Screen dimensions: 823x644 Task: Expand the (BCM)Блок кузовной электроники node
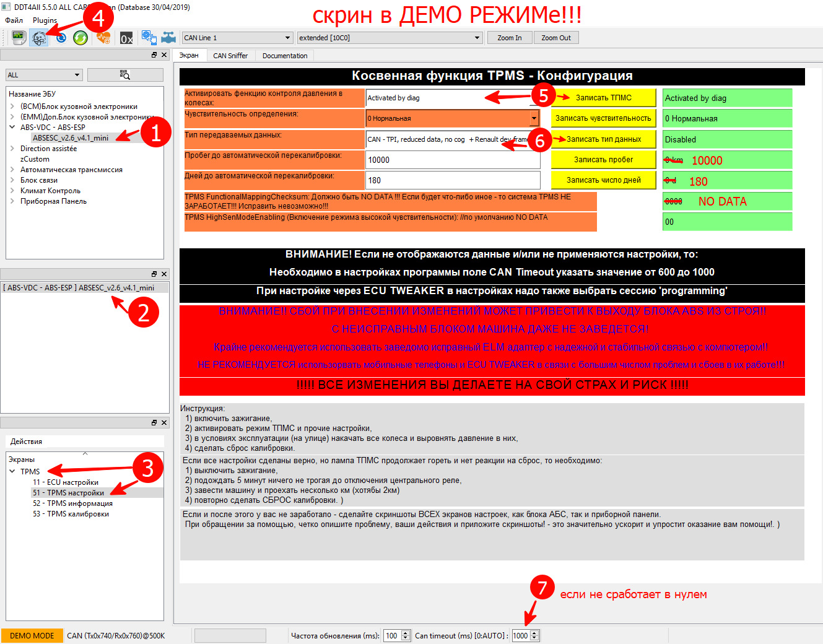click(x=12, y=107)
